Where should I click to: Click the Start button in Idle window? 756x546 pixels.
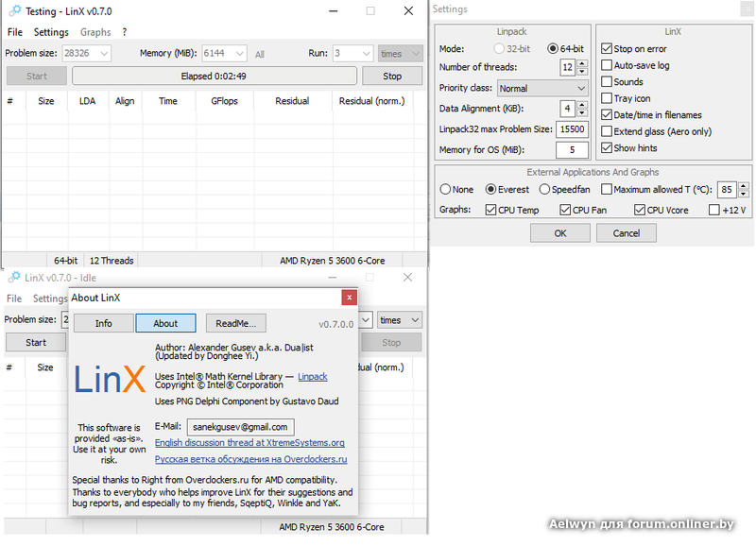pyautogui.click(x=36, y=342)
